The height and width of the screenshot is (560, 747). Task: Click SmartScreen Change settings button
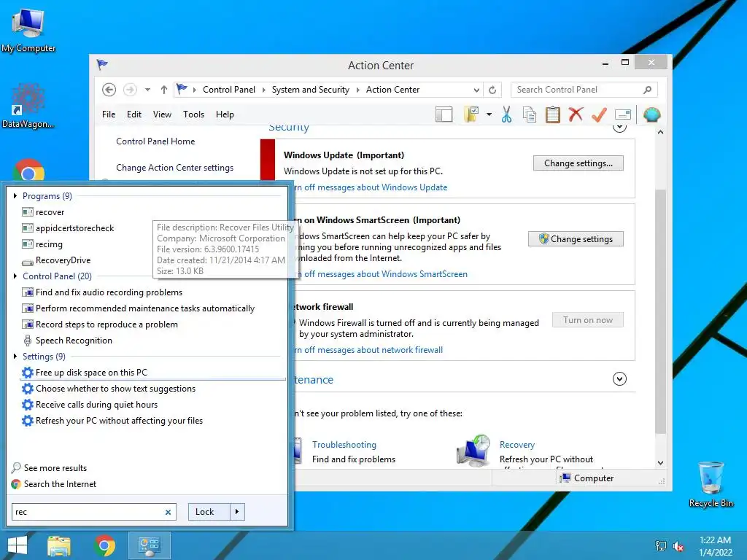coord(576,239)
